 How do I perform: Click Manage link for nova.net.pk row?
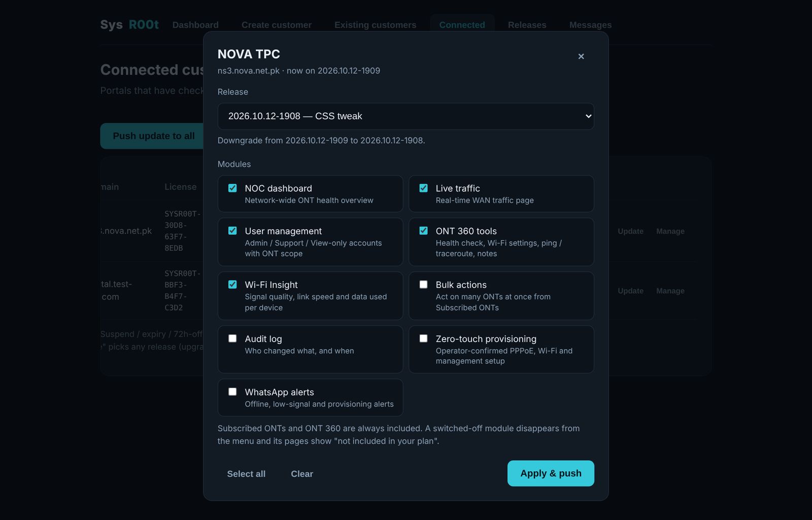670,231
